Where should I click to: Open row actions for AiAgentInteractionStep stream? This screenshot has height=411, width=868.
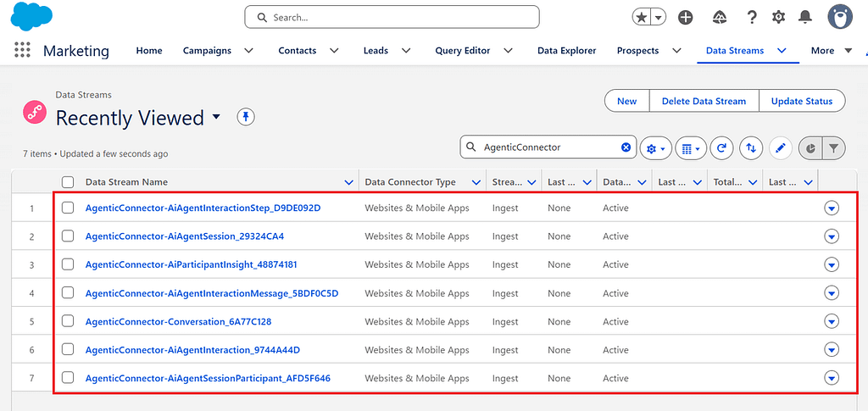(832, 208)
